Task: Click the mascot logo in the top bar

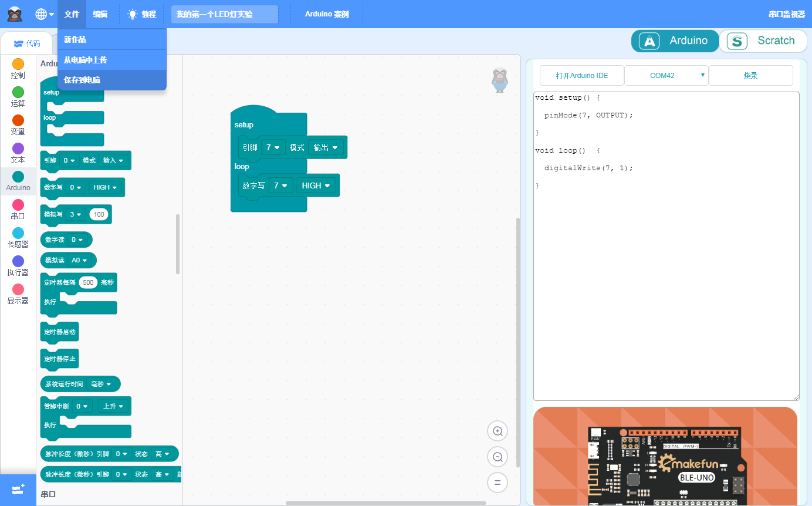Action: pos(15,14)
